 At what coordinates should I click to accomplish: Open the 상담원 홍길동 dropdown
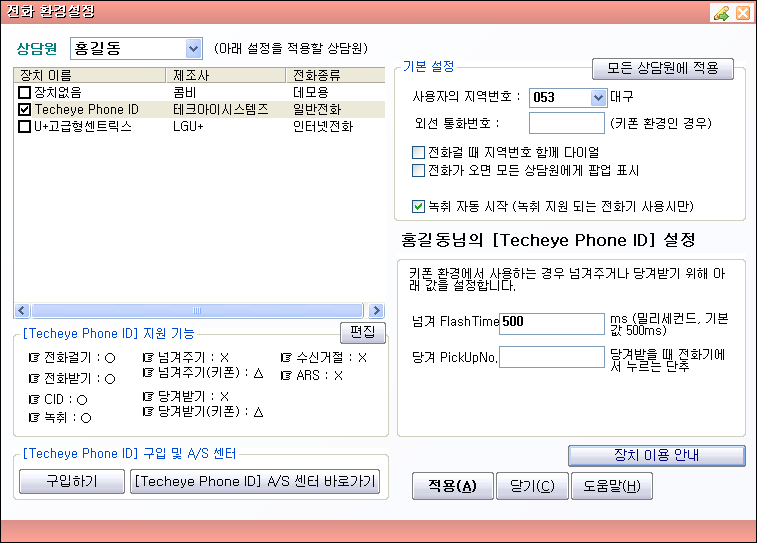pyautogui.click(x=193, y=48)
